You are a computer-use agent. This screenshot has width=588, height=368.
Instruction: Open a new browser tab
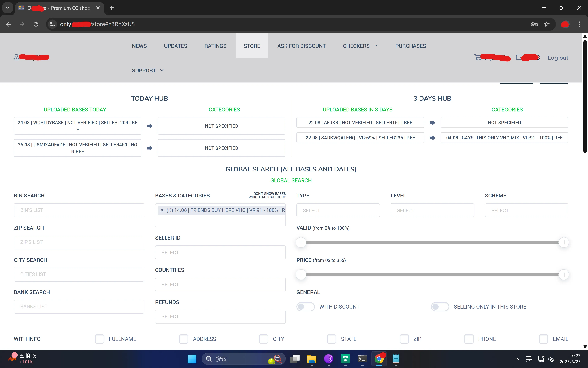tap(112, 8)
